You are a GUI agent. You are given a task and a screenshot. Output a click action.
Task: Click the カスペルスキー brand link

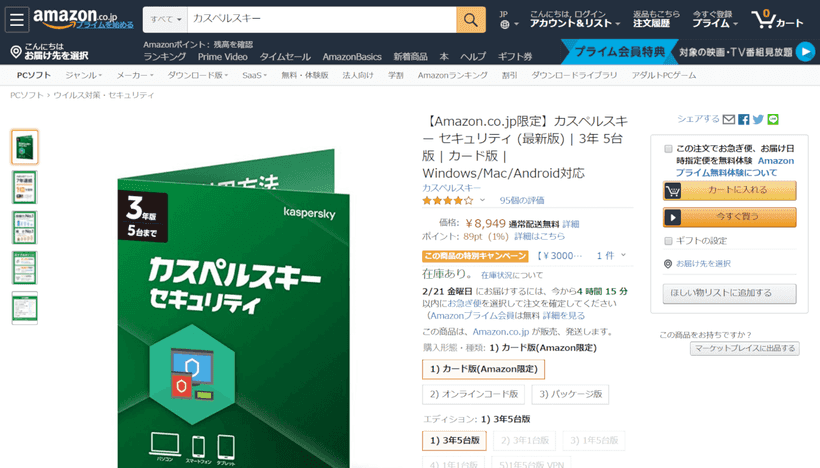click(x=451, y=188)
